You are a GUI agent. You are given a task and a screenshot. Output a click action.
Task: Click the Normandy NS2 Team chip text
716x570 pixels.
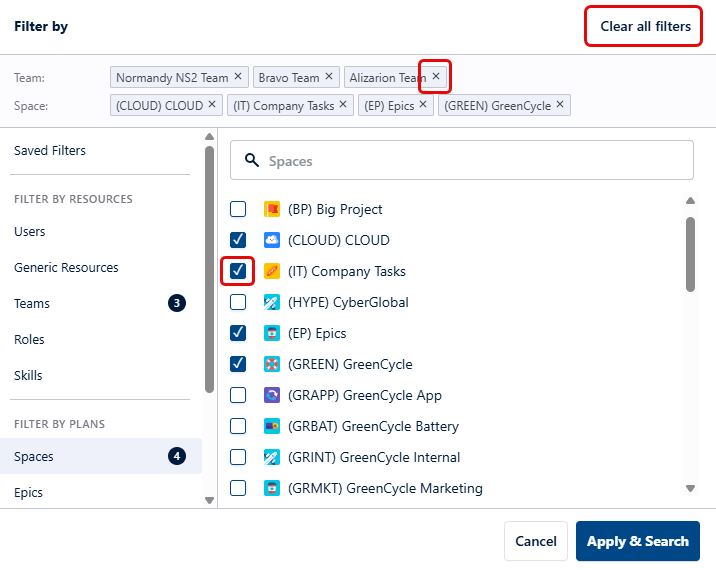tap(172, 78)
